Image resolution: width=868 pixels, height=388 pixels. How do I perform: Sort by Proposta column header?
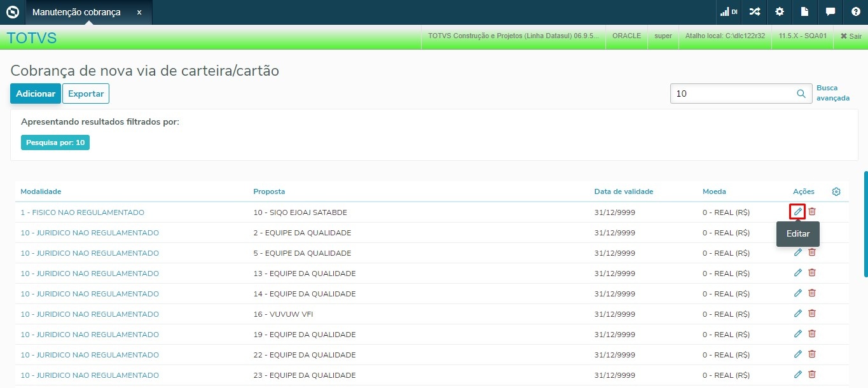tap(269, 191)
